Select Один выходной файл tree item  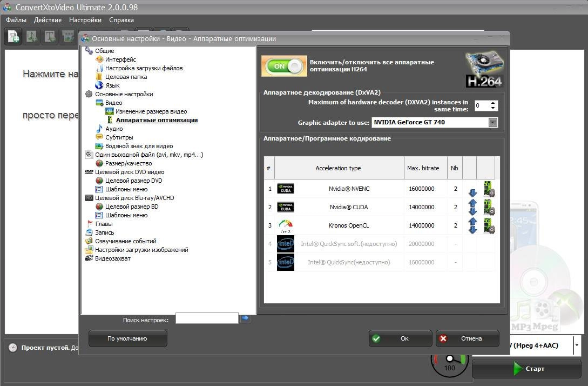(149, 154)
